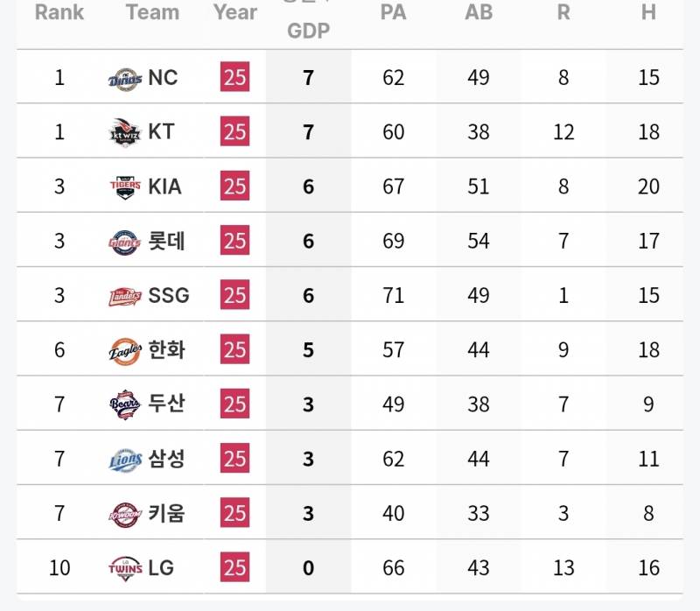Screen dimensions: 700x611
Task: Click the KT Wiz team logo
Action: coord(124,132)
